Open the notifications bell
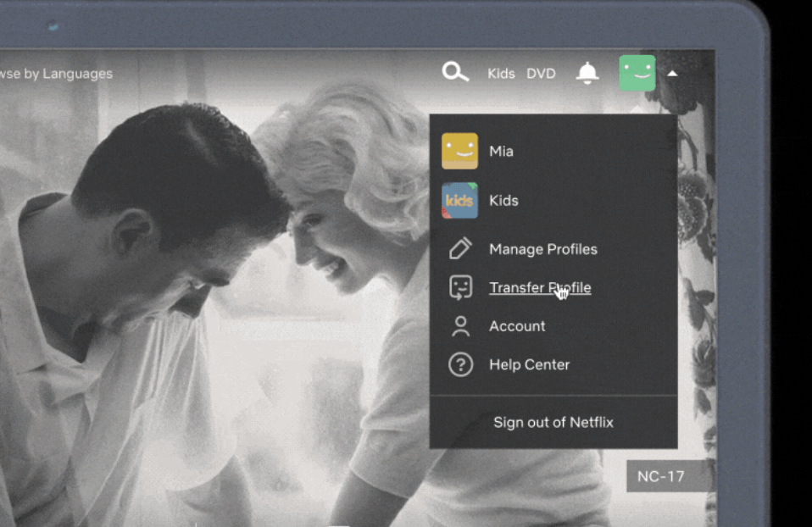The height and width of the screenshot is (527, 812). (587, 73)
